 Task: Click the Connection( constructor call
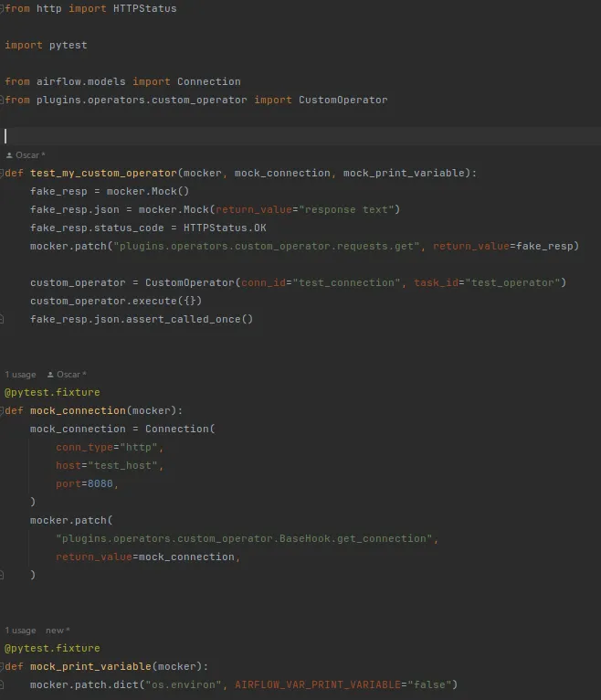[x=180, y=429]
